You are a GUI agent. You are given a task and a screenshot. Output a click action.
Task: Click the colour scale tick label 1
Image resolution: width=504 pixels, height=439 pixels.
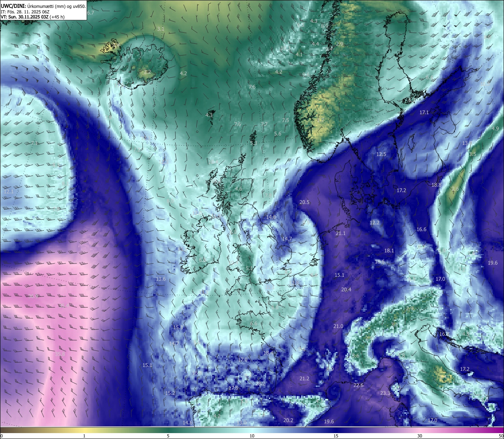pos(84,435)
